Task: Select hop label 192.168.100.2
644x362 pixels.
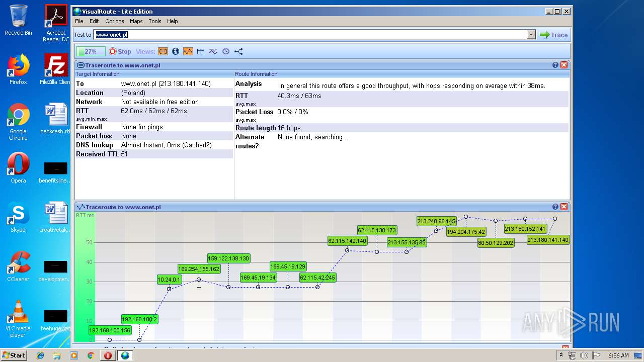Action: point(139,319)
